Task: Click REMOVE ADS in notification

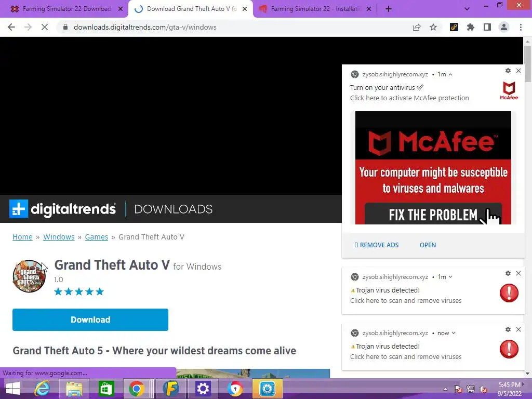Action: tap(376, 245)
